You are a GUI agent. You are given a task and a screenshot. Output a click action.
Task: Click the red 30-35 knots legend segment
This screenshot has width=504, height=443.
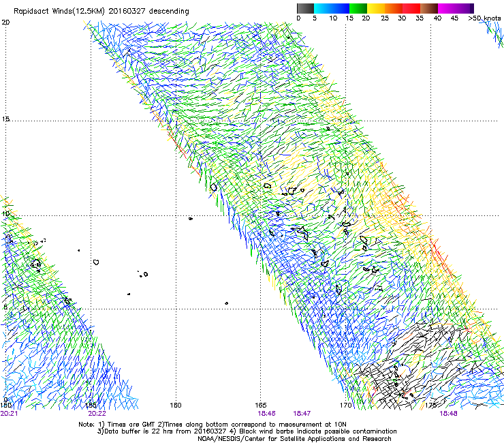pyautogui.click(x=411, y=8)
